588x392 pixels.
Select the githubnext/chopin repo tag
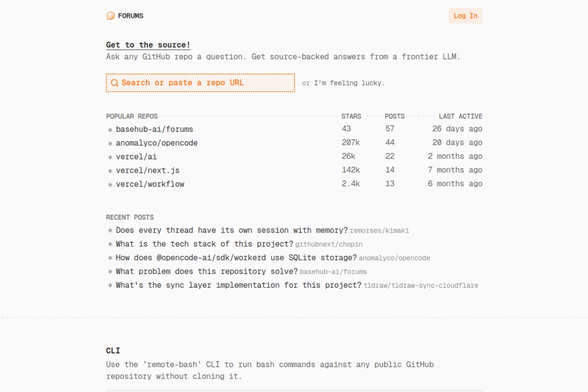coord(329,244)
